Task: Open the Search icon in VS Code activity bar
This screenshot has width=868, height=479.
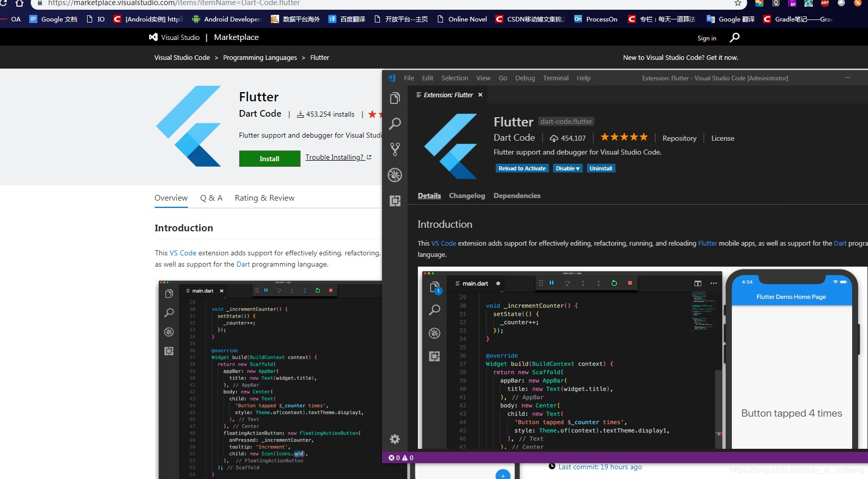Action: coord(395,123)
